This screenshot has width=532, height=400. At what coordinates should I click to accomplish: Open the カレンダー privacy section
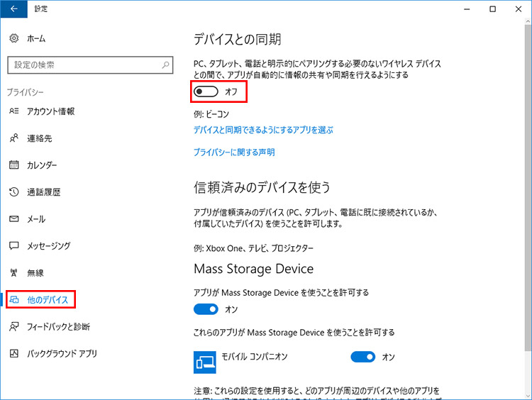42,165
